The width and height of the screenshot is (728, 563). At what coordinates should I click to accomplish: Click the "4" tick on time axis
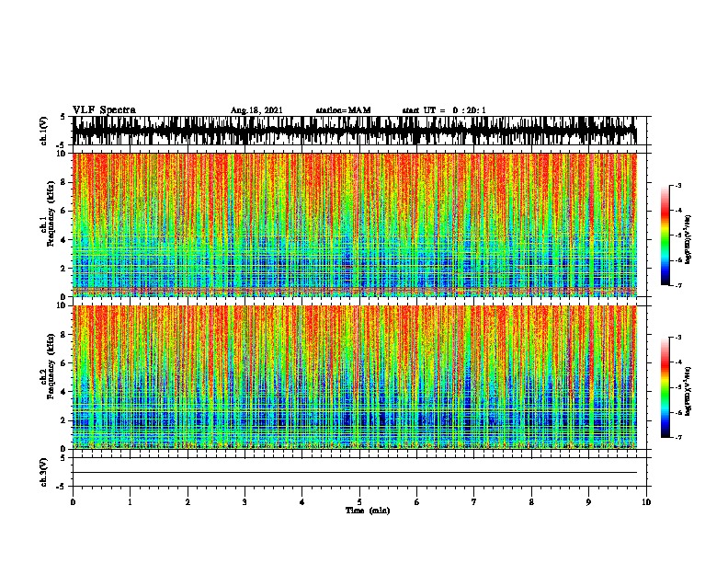[302, 502]
